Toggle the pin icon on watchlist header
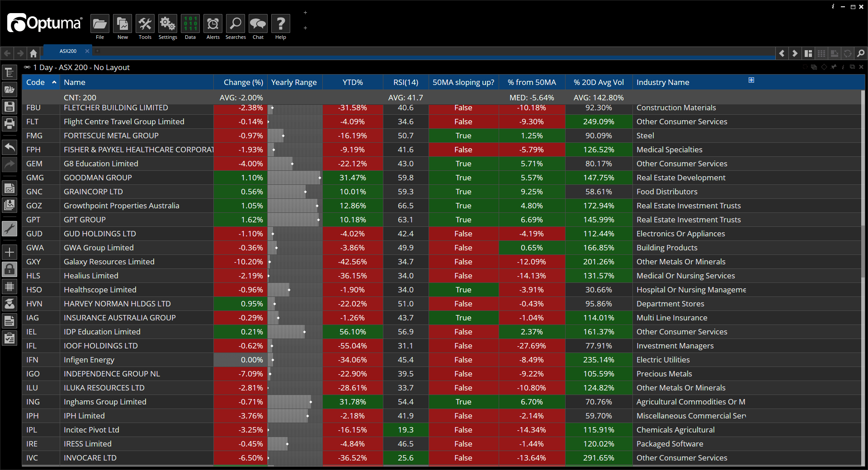 pos(834,67)
